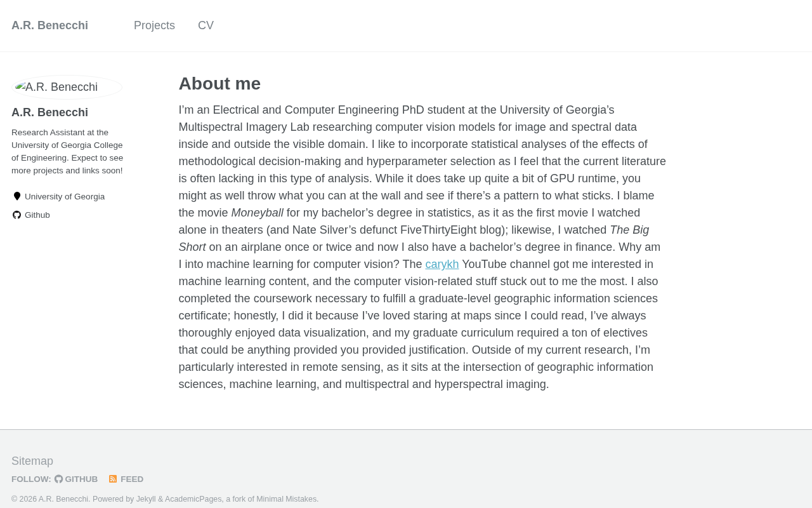Viewport: 812px width, 508px height.
Task: Visit the Minimal Mistakes footer link
Action: point(286,499)
